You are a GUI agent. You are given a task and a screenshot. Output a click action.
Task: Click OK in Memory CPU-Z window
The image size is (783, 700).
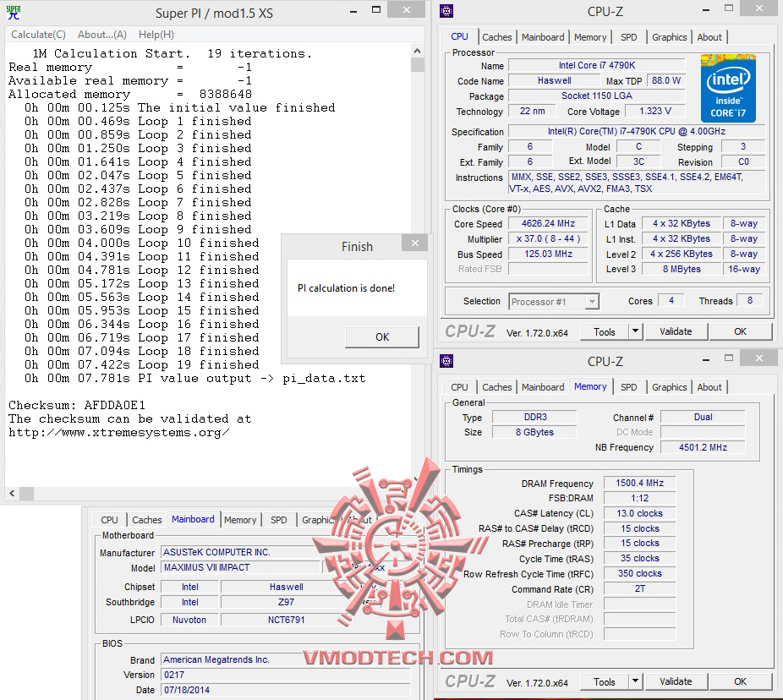(x=740, y=681)
